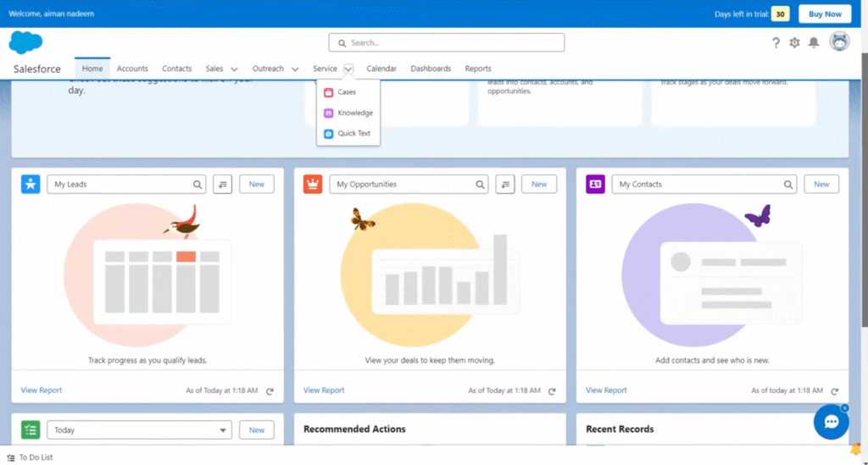
Task: Open View Report under My Contacts
Action: 606,390
